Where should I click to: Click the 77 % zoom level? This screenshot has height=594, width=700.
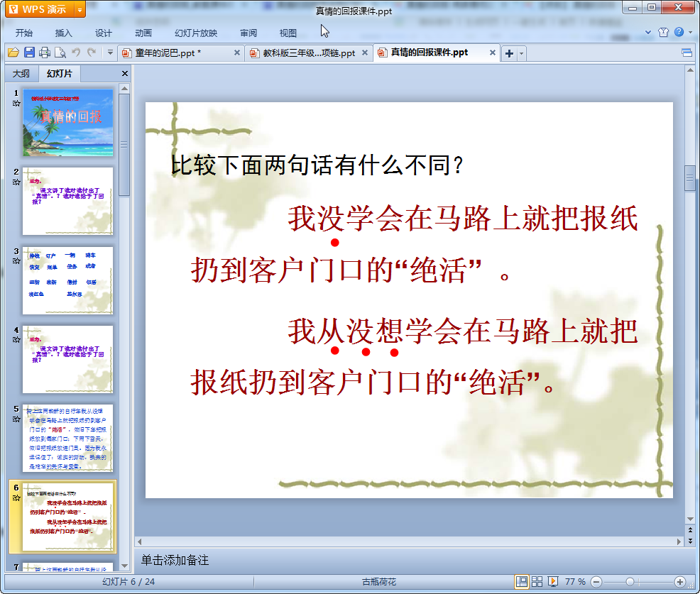(575, 581)
